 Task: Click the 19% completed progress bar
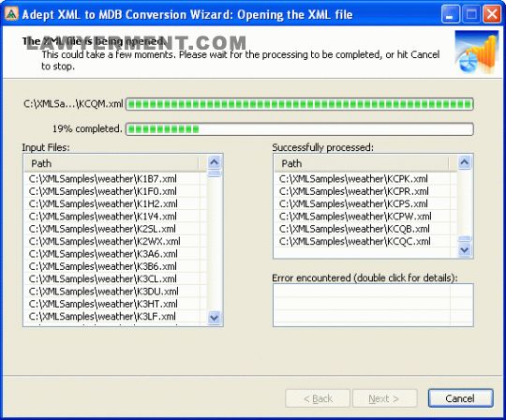300,129
